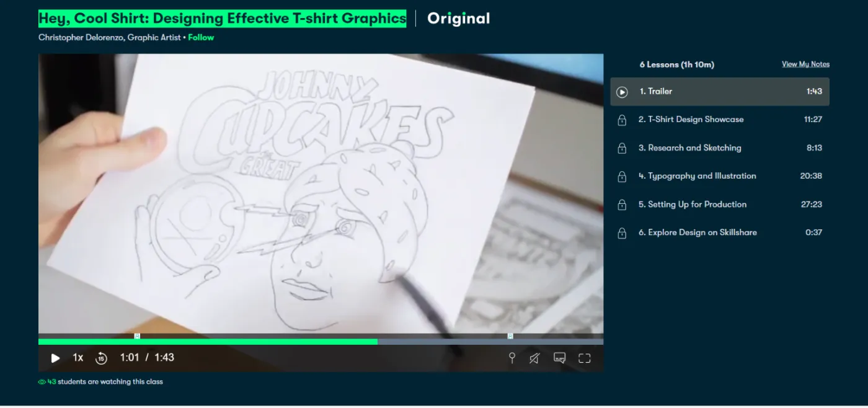Follow Christopher Delorenzo
Image resolution: width=868 pixels, height=408 pixels.
tap(201, 37)
